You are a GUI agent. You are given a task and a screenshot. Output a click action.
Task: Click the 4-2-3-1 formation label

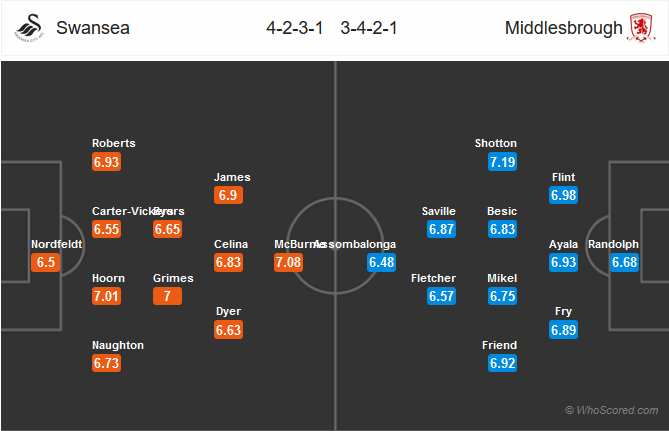[295, 28]
